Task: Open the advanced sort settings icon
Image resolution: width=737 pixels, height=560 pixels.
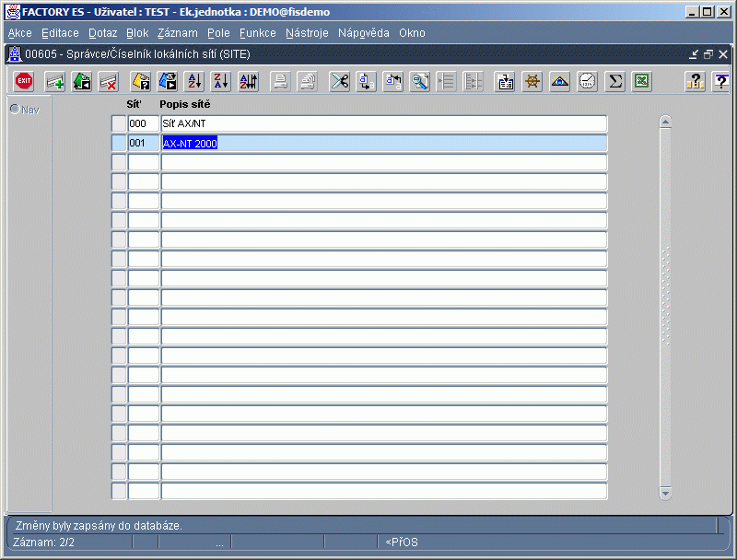Action: tap(249, 82)
